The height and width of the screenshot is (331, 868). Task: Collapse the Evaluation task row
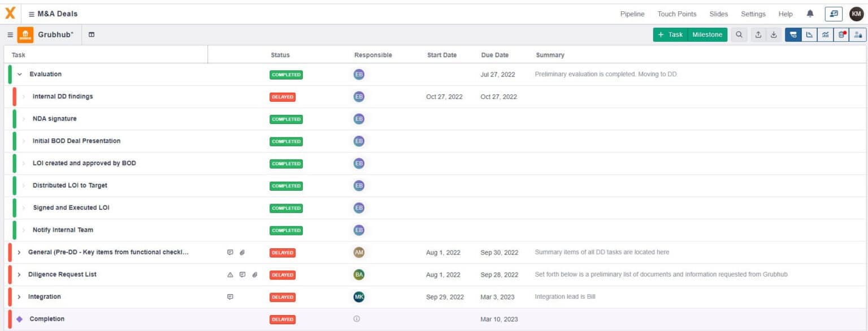(x=19, y=74)
